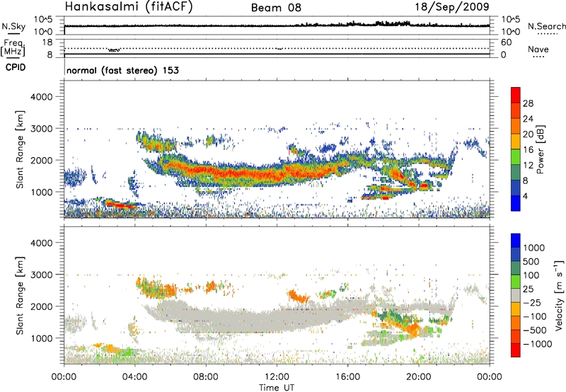566x392 pixels.
Task: Click the 16 tick on Power colorbar
Action: (x=528, y=150)
